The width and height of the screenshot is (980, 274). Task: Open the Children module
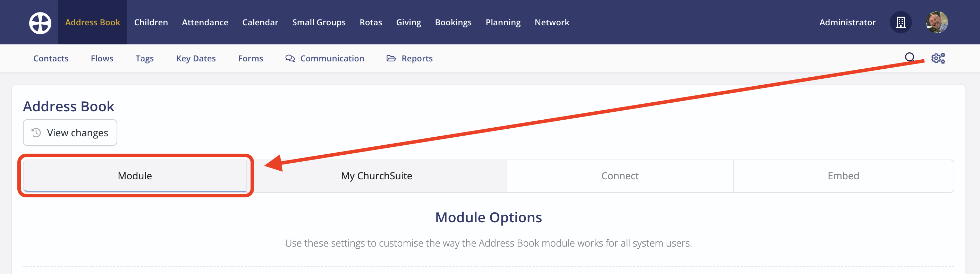click(151, 23)
